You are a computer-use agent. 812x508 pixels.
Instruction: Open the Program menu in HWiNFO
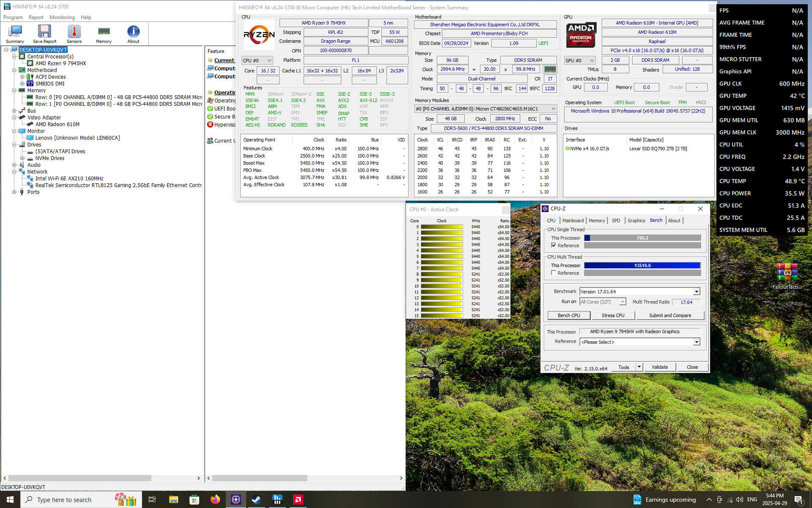13,17
